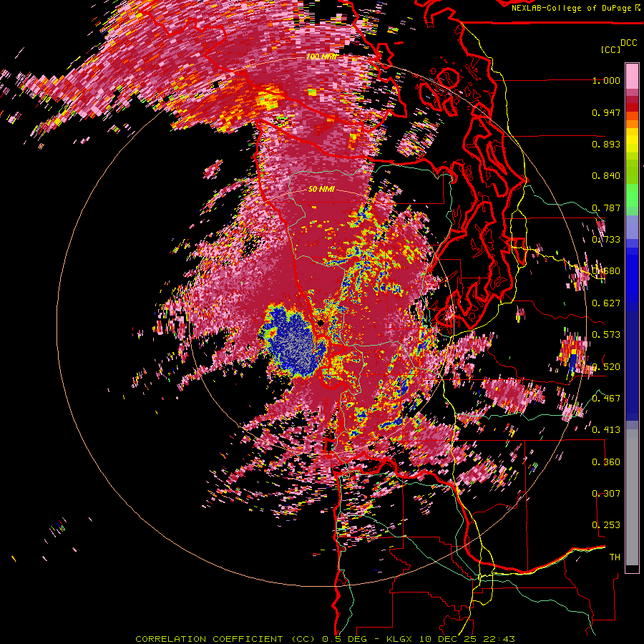Click the 0.787 scale value
Screen dimensions: 644x644
[606, 208]
